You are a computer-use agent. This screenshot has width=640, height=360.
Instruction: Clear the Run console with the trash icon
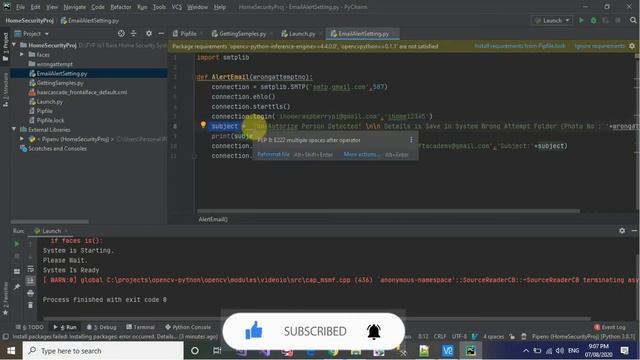pos(31,305)
